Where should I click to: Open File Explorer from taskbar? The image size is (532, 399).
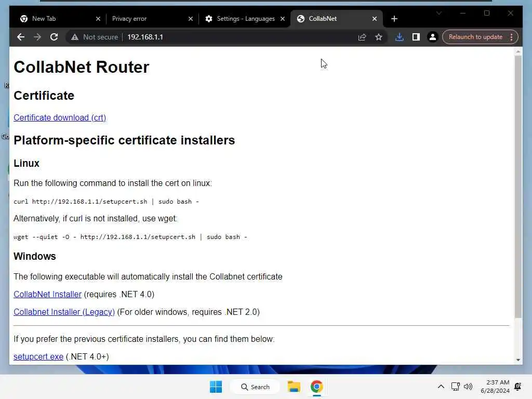pos(294,387)
